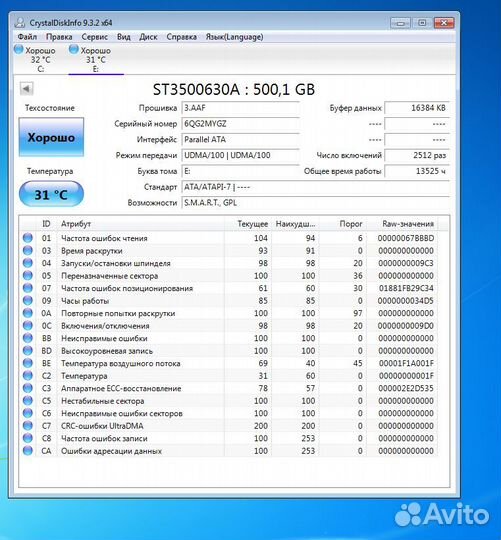The height and width of the screenshot is (540, 501).
Task: Click the Атрибут column header
Action: [x=140, y=224]
